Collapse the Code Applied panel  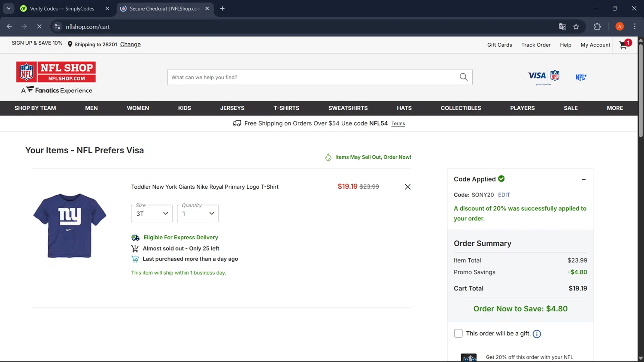583,180
